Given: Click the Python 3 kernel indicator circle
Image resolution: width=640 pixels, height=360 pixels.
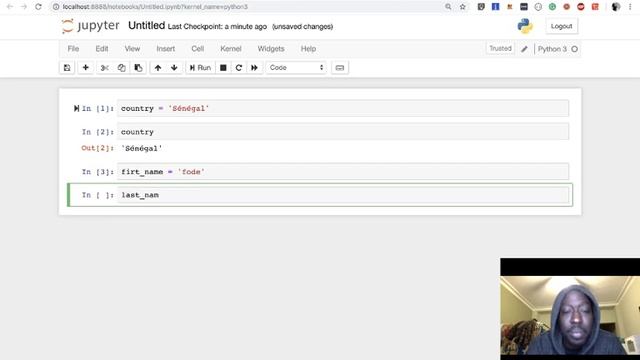Looking at the screenshot, I should coord(574,49).
